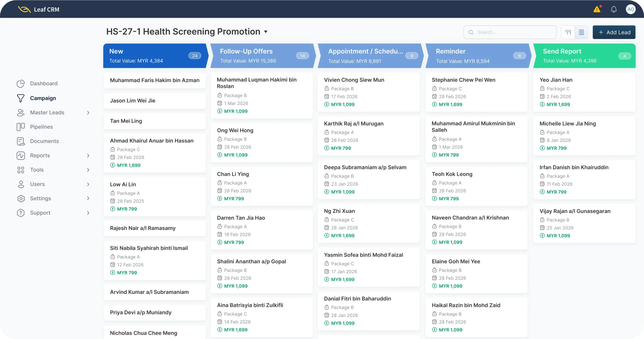Click the Reports chart icon
644x339 pixels.
21,156
